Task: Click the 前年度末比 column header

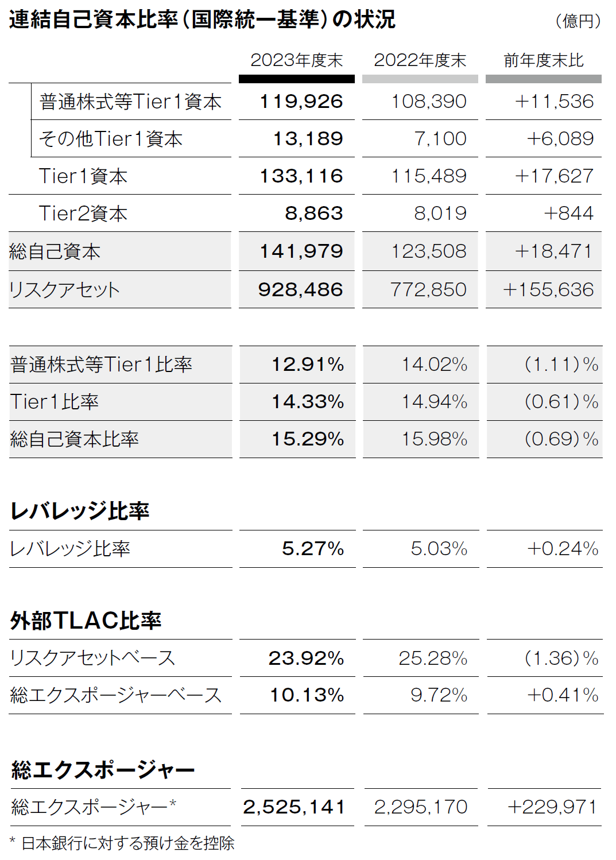Action: point(544,60)
